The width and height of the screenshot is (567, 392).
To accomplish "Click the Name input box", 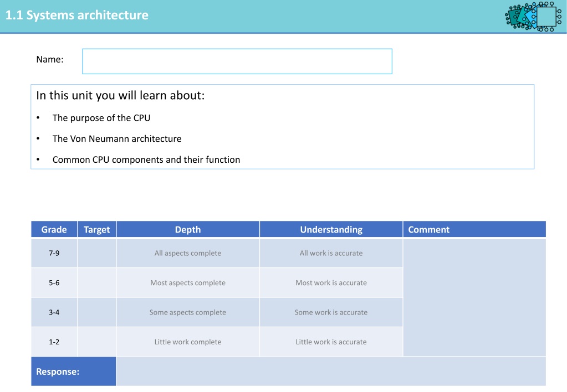I will [x=237, y=61].
